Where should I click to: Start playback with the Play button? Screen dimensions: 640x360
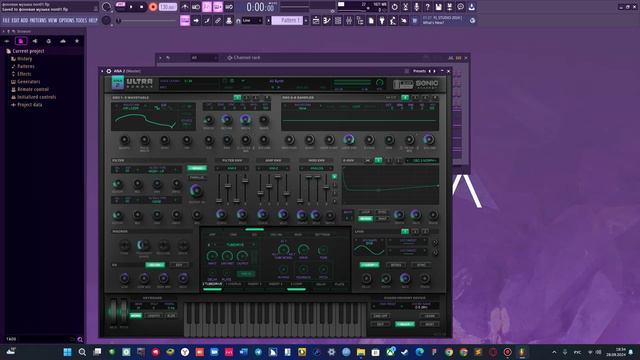pyautogui.click(x=131, y=7)
